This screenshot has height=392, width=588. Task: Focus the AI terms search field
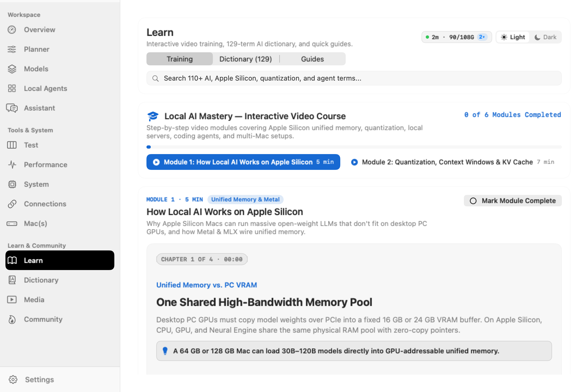(354, 78)
